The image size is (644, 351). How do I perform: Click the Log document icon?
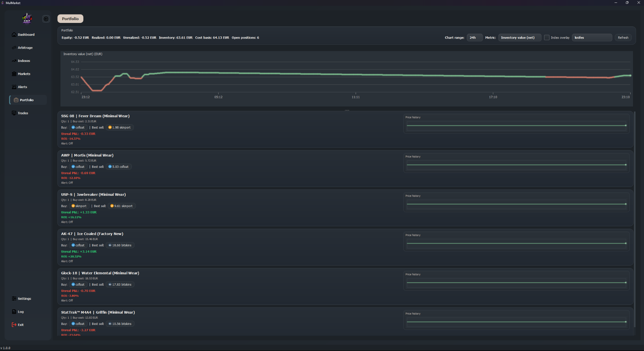[14, 312]
